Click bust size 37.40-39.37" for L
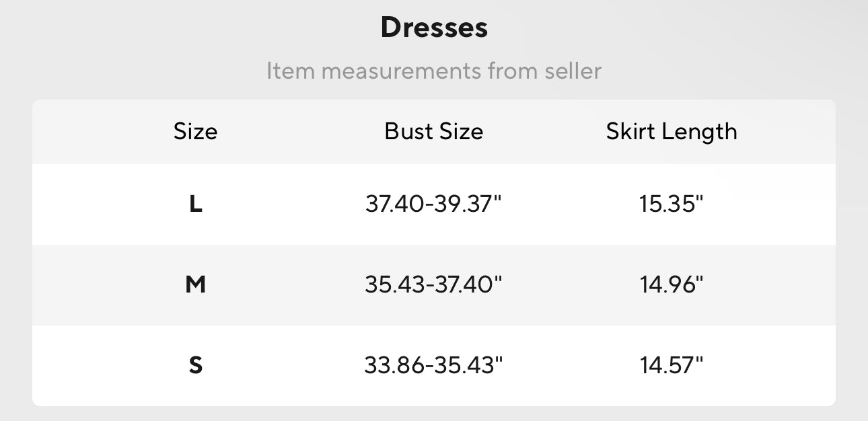 [434, 204]
